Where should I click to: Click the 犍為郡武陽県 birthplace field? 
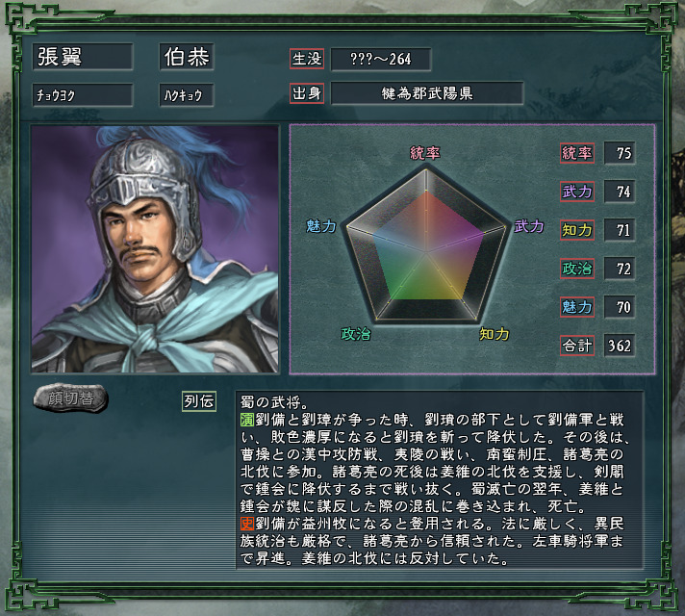coord(427,93)
